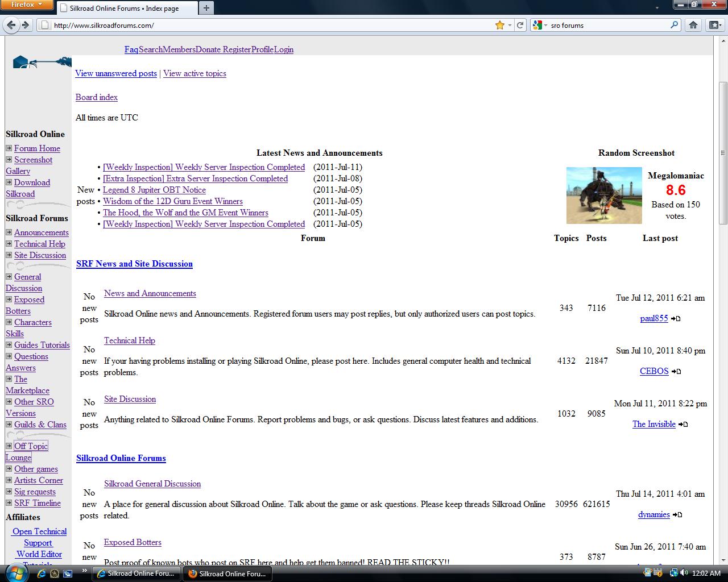
Task: Open the orange Firefox menu button
Action: click(27, 5)
